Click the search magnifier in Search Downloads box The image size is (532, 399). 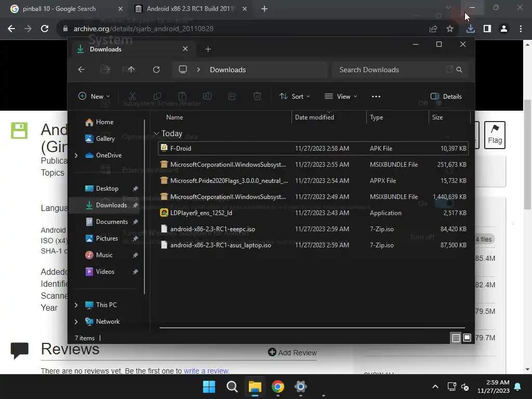(x=459, y=70)
